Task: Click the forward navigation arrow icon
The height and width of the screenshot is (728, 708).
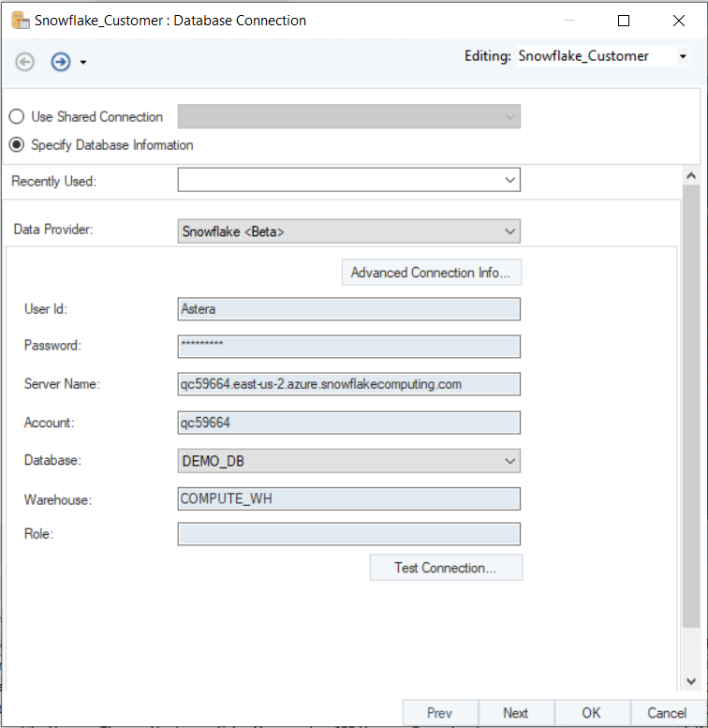Action: pyautogui.click(x=61, y=62)
